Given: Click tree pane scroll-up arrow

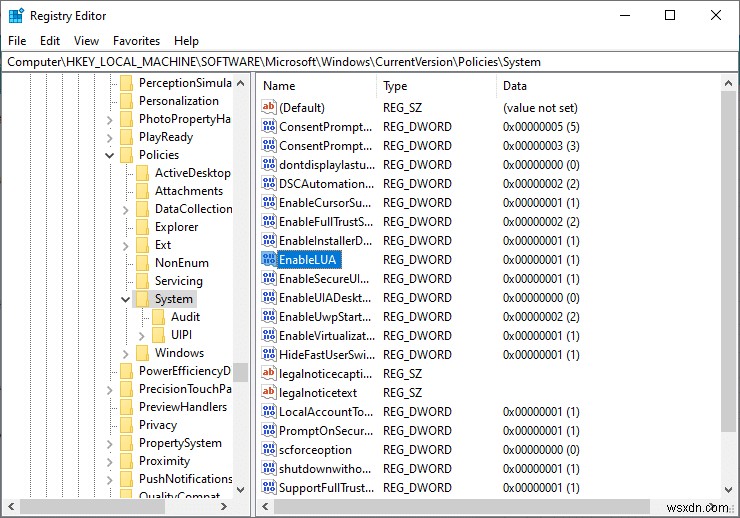Looking at the screenshot, I should point(241,83).
